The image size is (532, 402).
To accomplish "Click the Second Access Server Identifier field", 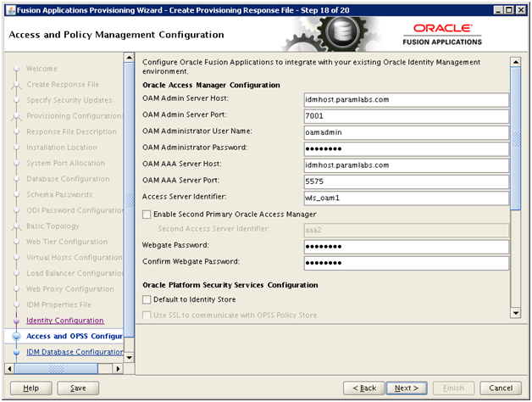I will (x=407, y=230).
